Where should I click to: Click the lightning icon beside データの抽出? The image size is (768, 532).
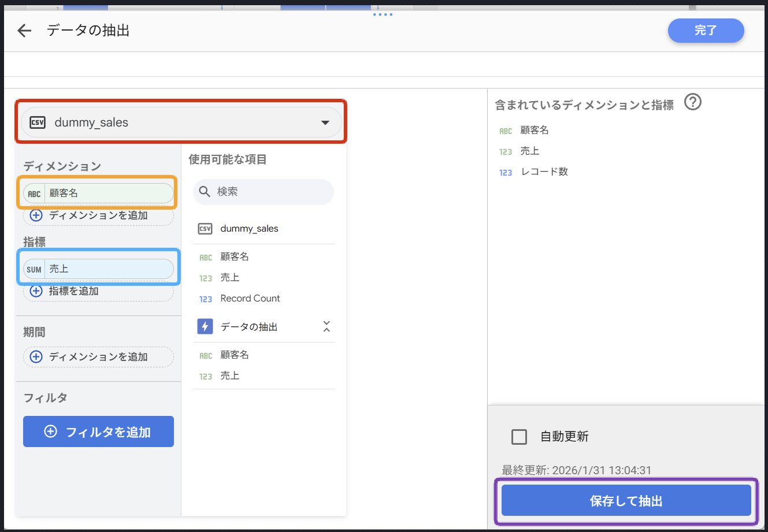pyautogui.click(x=205, y=327)
